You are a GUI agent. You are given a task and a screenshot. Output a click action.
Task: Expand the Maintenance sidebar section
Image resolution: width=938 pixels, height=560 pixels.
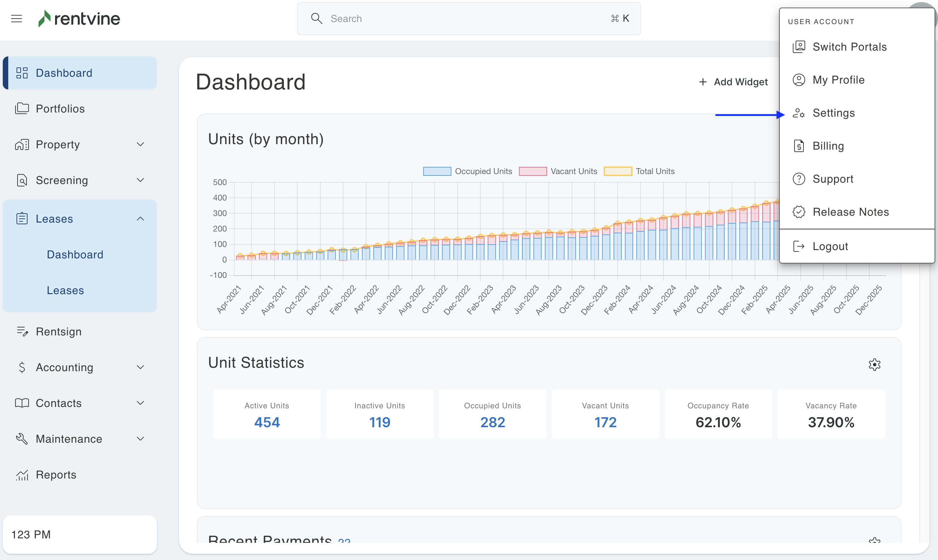click(x=140, y=439)
